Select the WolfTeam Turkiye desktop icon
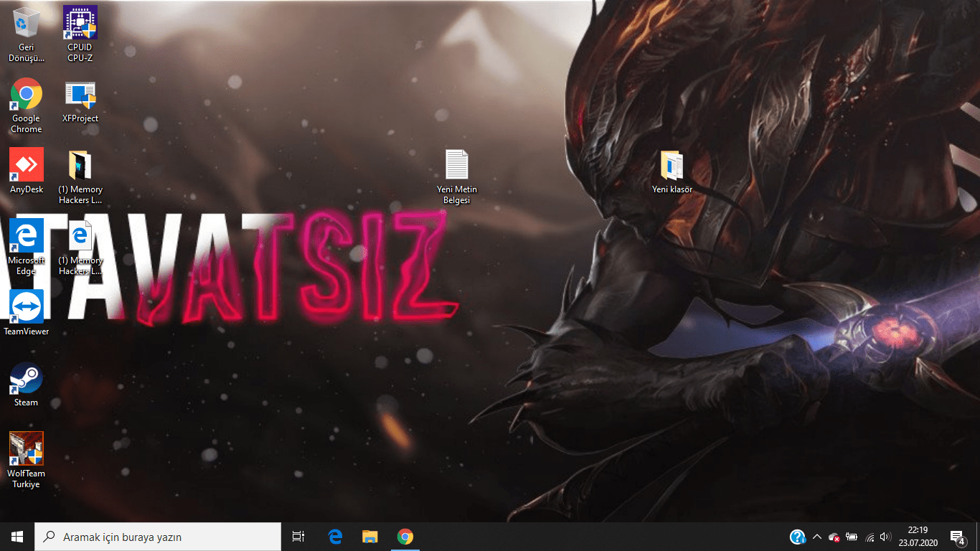The height and width of the screenshot is (551, 980). click(27, 461)
